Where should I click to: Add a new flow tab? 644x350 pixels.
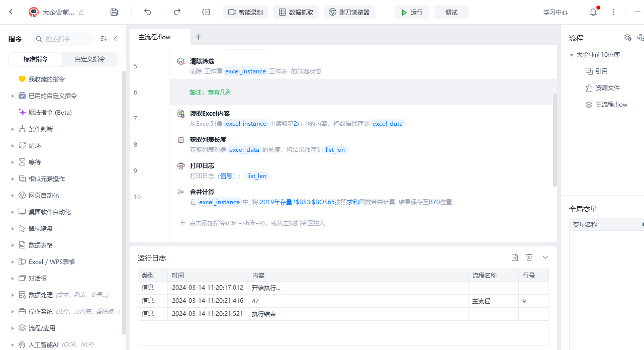(x=198, y=37)
